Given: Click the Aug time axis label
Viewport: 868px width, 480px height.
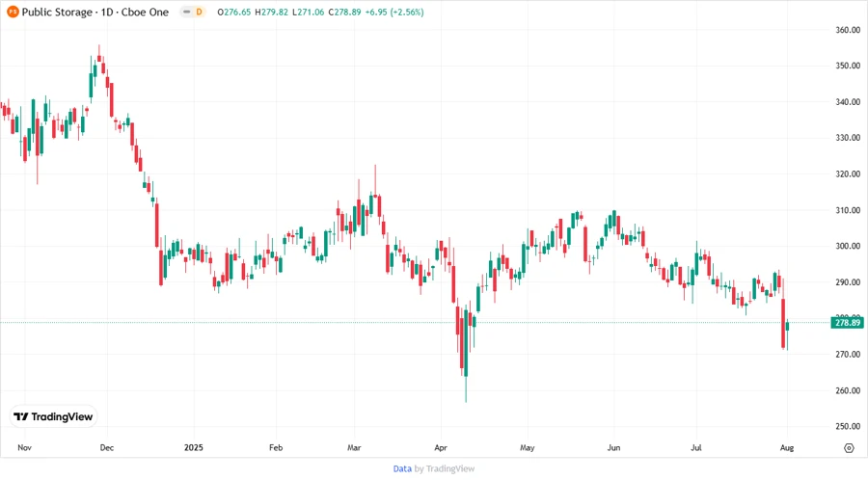Looking at the screenshot, I should coord(787,447).
